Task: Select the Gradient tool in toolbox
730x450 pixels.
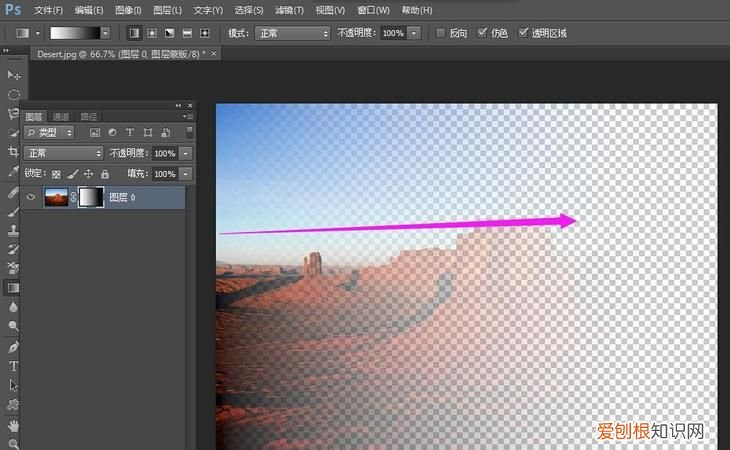Action: point(13,288)
